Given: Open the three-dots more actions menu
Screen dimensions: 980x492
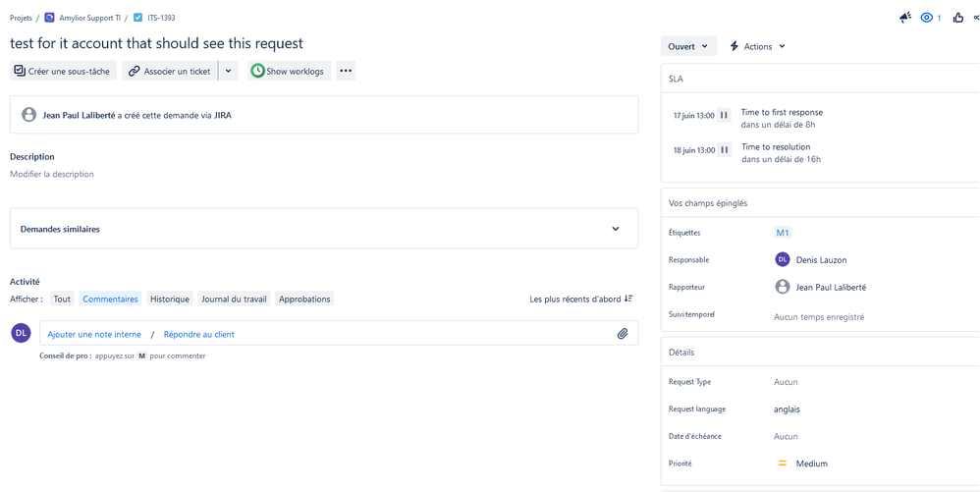Looking at the screenshot, I should click(x=346, y=71).
